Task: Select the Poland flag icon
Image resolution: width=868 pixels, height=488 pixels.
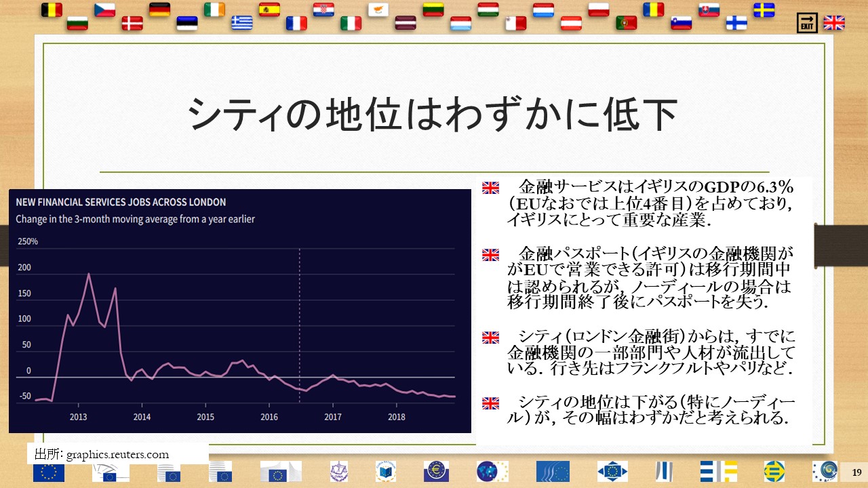Action: pos(599,9)
